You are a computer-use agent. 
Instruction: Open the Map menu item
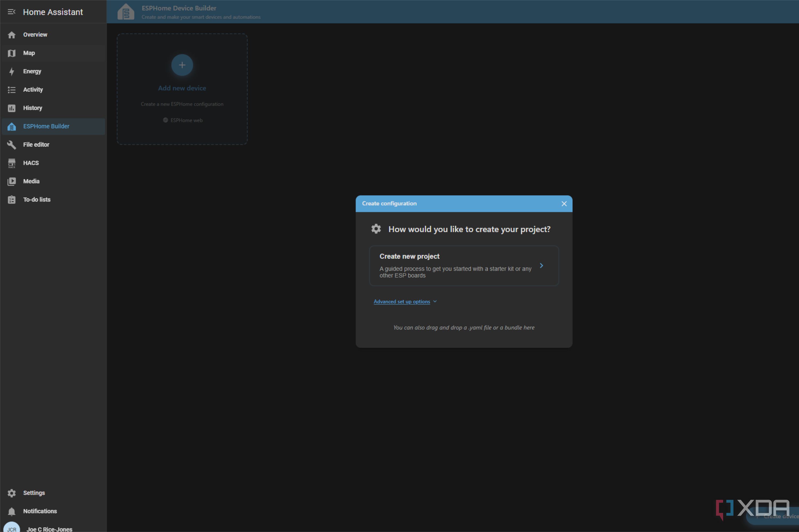click(53, 53)
